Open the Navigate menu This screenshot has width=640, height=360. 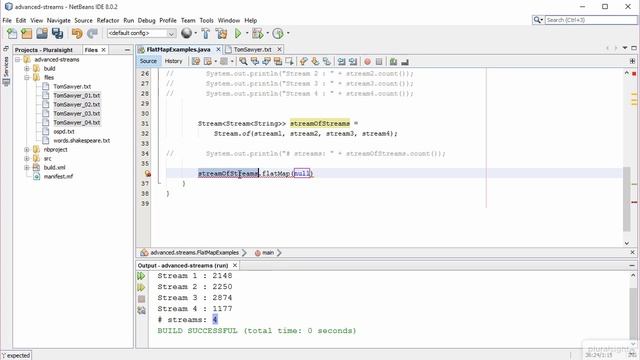58,20
